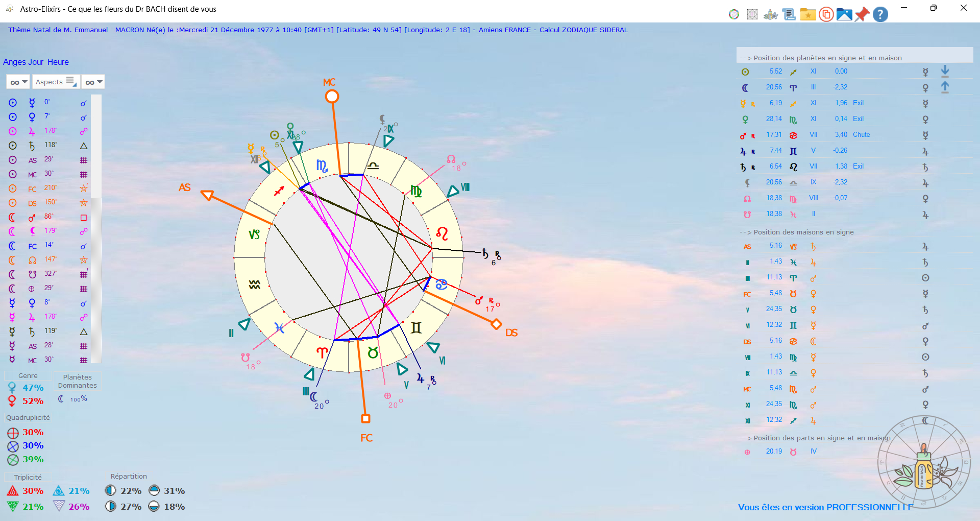Click the 'Chute' label in the Mars row
The image size is (980, 521).
tap(861, 135)
